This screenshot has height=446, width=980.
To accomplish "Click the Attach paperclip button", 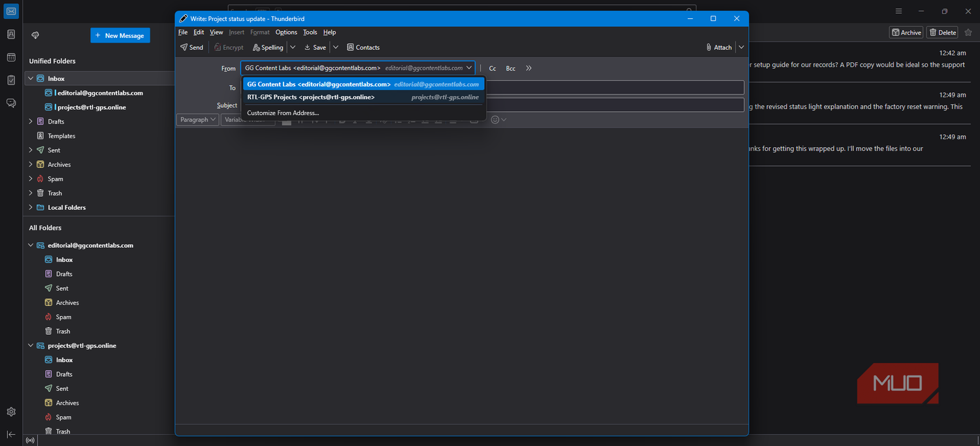I will click(719, 47).
